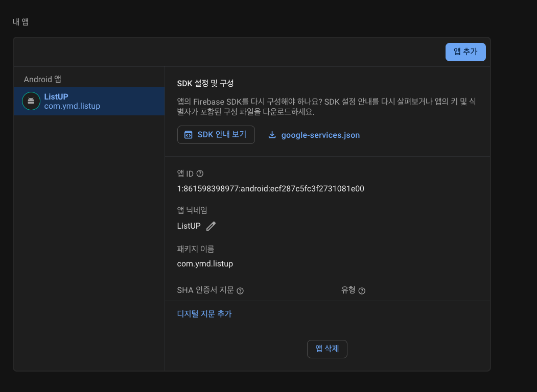Click the 유형 column label

348,290
